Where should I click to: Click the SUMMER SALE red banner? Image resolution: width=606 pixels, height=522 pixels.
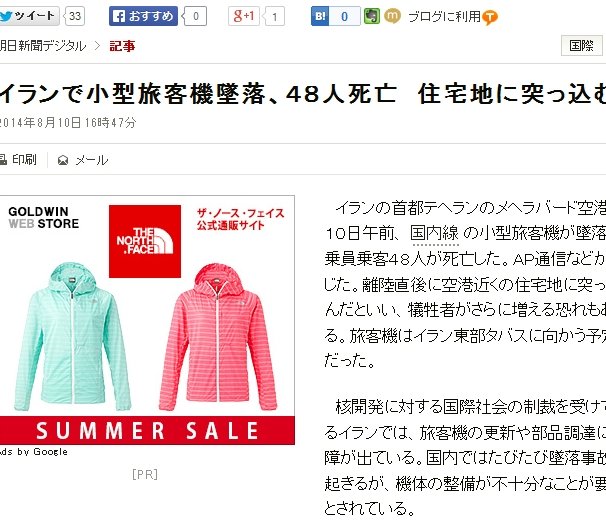pyautogui.click(x=147, y=430)
